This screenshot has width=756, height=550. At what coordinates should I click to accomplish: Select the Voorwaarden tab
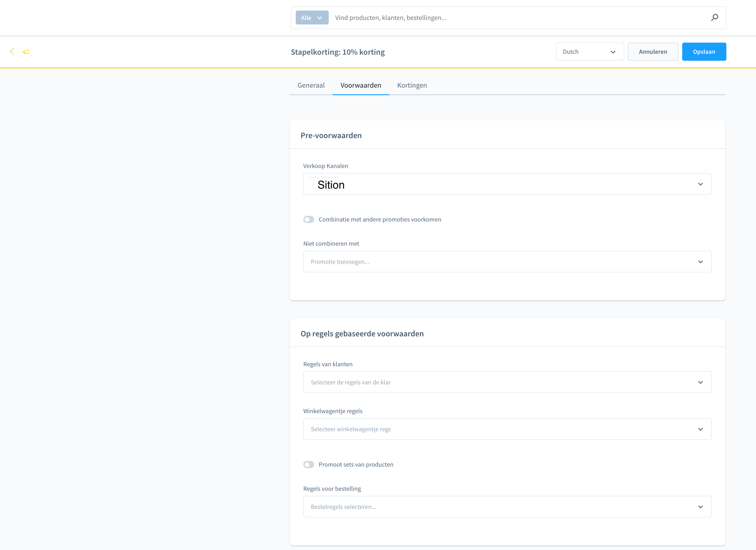click(361, 85)
